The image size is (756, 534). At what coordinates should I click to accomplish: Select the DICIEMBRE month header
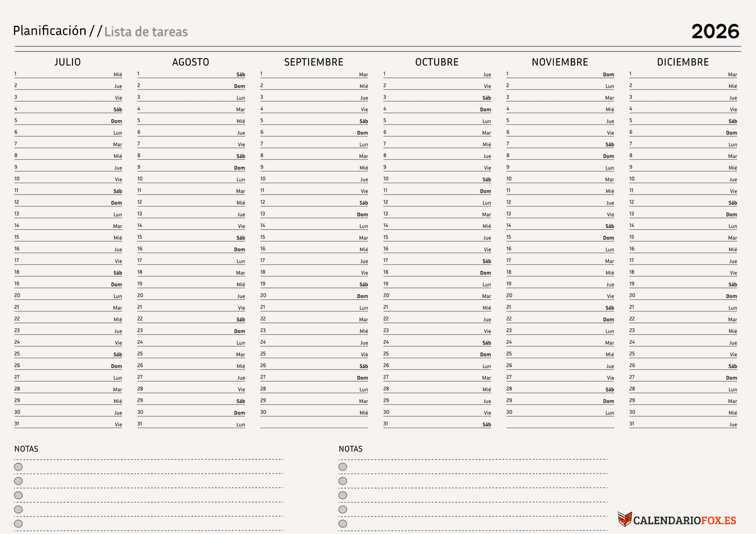tap(682, 62)
